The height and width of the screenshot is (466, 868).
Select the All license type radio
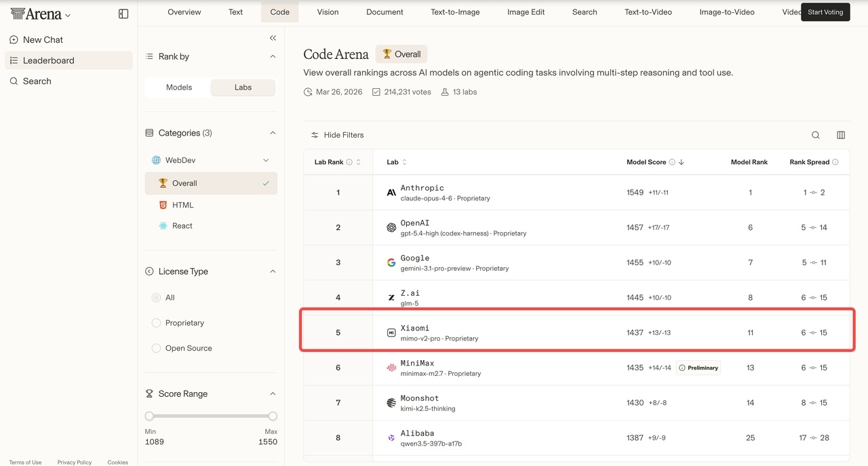pos(157,298)
